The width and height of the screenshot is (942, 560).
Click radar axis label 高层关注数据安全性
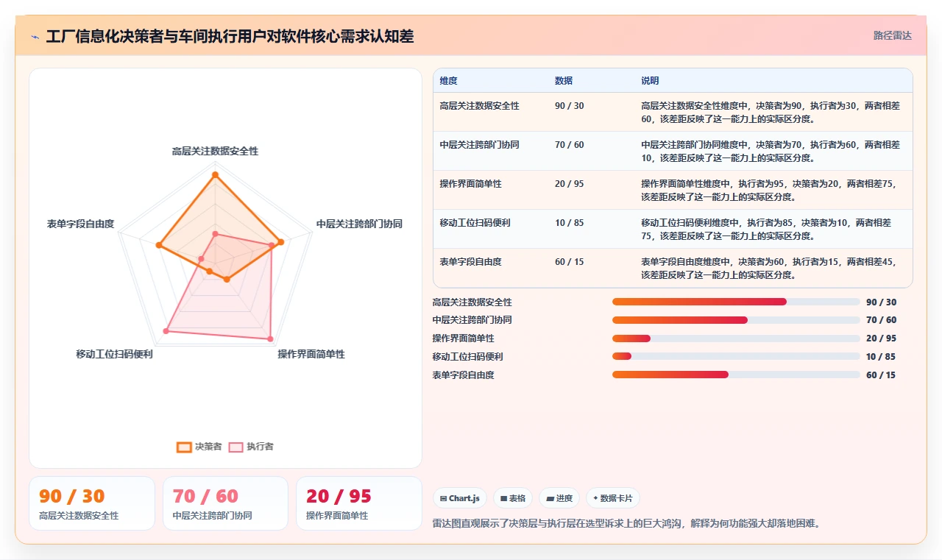point(215,151)
